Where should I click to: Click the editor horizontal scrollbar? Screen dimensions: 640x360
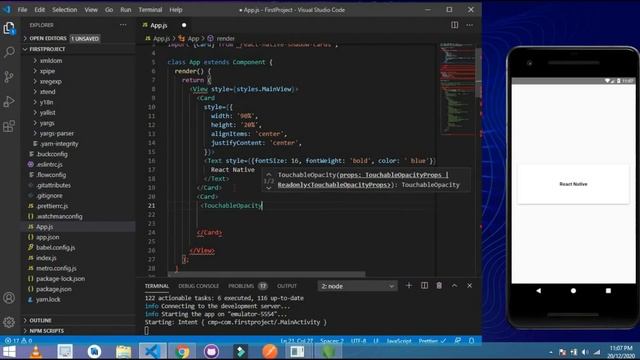(266, 274)
